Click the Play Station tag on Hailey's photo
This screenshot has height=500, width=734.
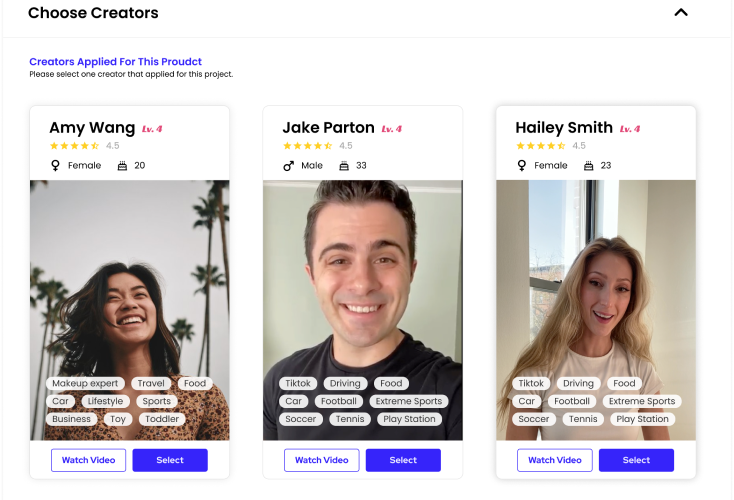pyautogui.click(x=642, y=419)
